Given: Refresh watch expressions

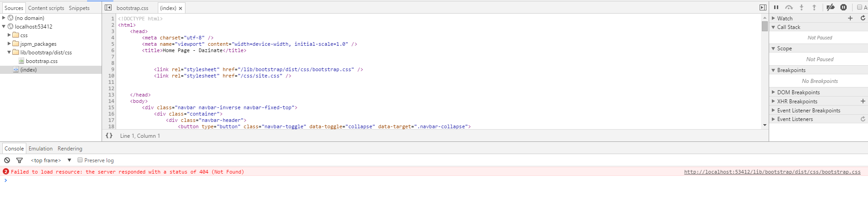Looking at the screenshot, I should (x=863, y=18).
